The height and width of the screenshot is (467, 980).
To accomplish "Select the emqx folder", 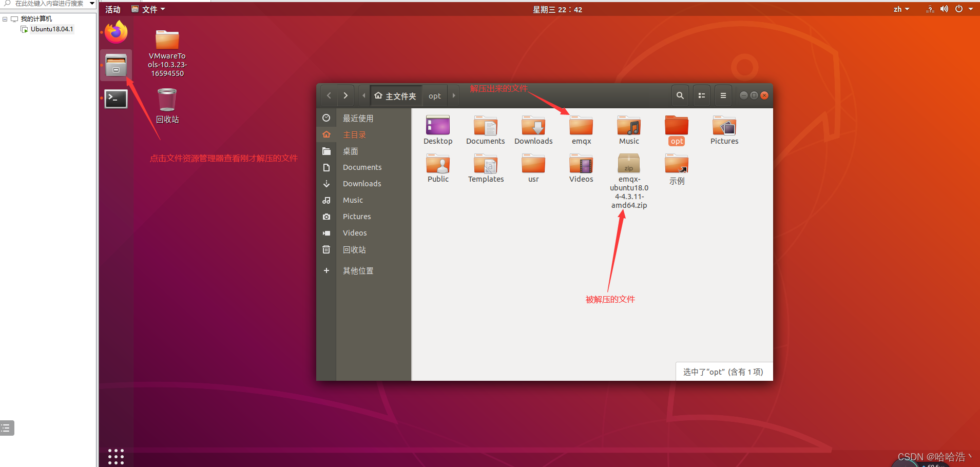I will click(x=581, y=130).
